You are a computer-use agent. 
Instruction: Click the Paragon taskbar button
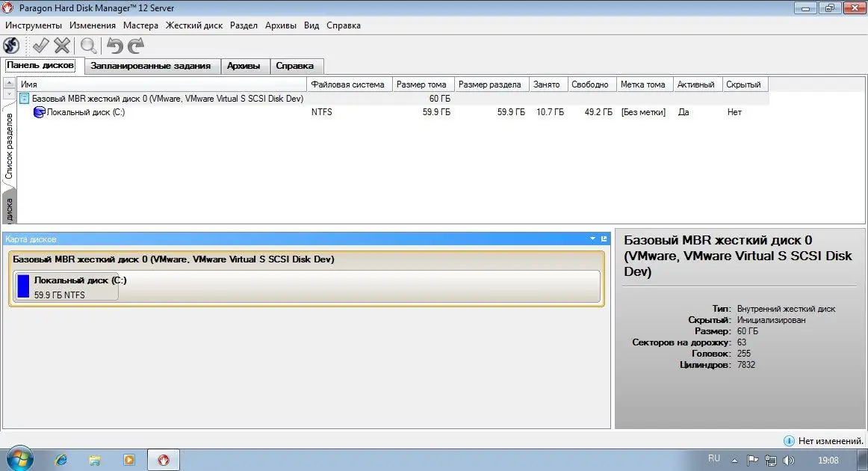164,460
